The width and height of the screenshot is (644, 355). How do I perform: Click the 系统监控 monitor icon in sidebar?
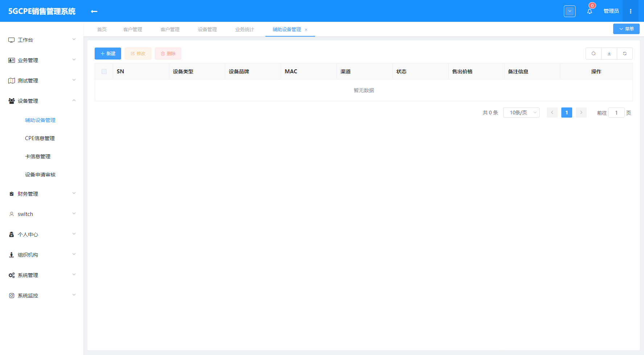tap(11, 295)
